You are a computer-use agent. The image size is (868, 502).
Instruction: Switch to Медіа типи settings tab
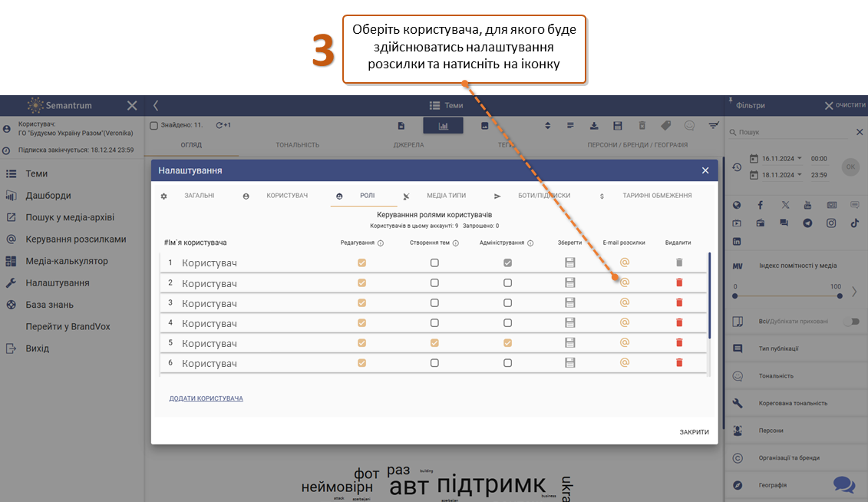(446, 196)
